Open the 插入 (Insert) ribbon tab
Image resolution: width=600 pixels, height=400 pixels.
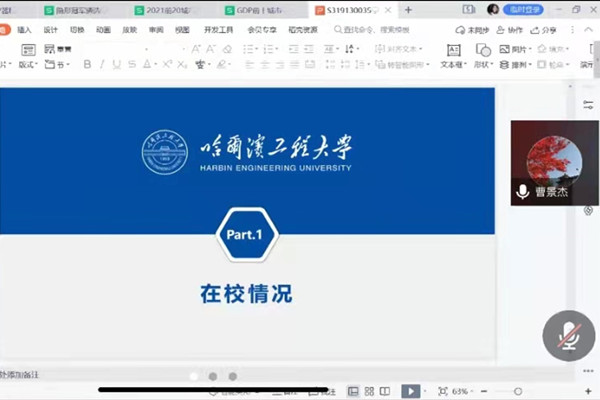(25, 30)
